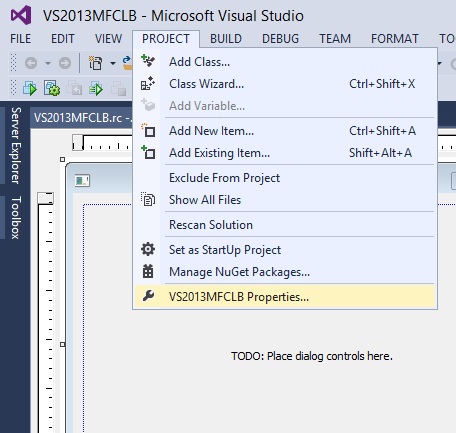Click the green arrow lines toolbar icon
This screenshot has width=456, height=433.
click(x=96, y=89)
